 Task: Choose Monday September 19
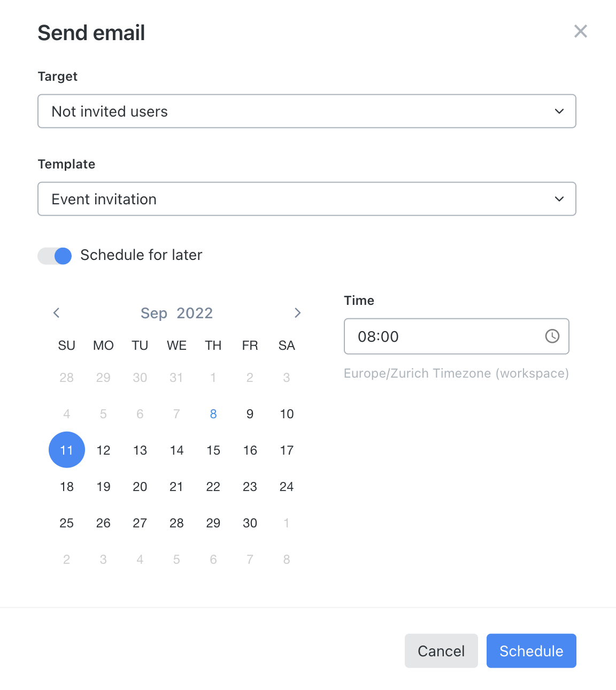(x=103, y=487)
